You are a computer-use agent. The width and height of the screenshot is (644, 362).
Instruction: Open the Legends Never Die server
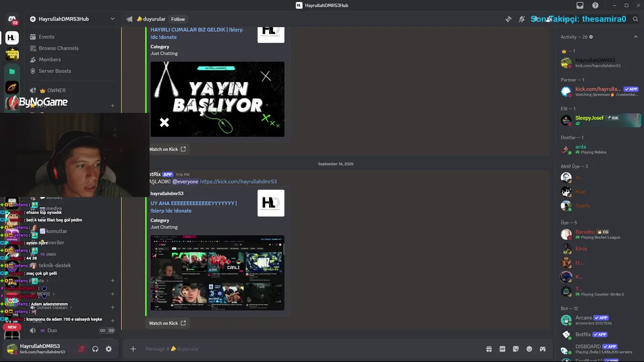(12, 54)
